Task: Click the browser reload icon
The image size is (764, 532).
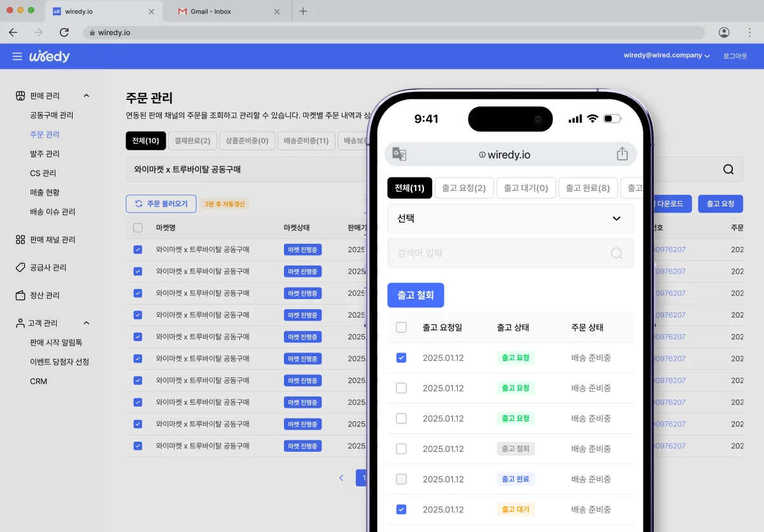Action: pyautogui.click(x=64, y=32)
